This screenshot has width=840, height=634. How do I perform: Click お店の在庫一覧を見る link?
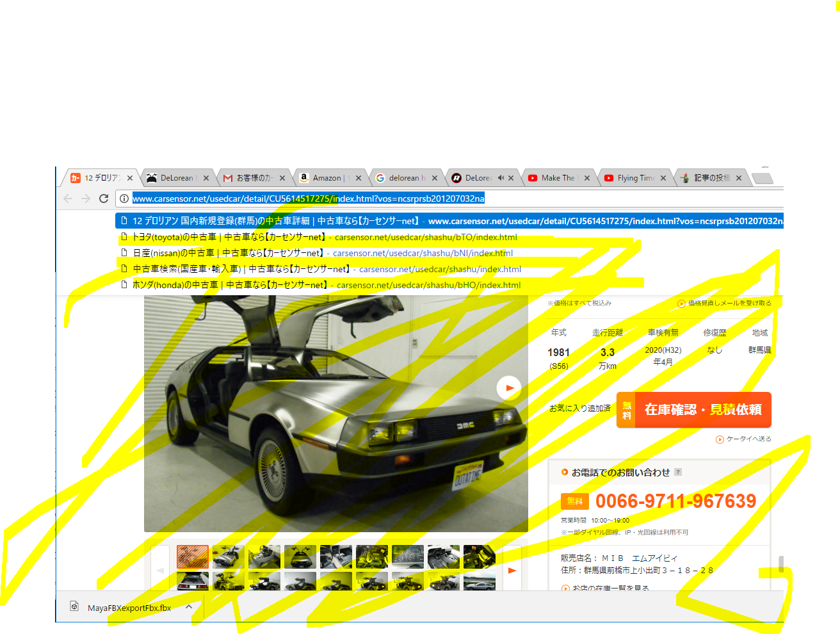coord(605,588)
